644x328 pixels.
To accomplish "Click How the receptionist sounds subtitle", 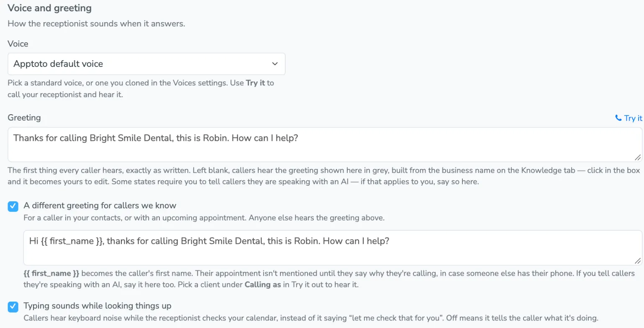I will point(96,23).
